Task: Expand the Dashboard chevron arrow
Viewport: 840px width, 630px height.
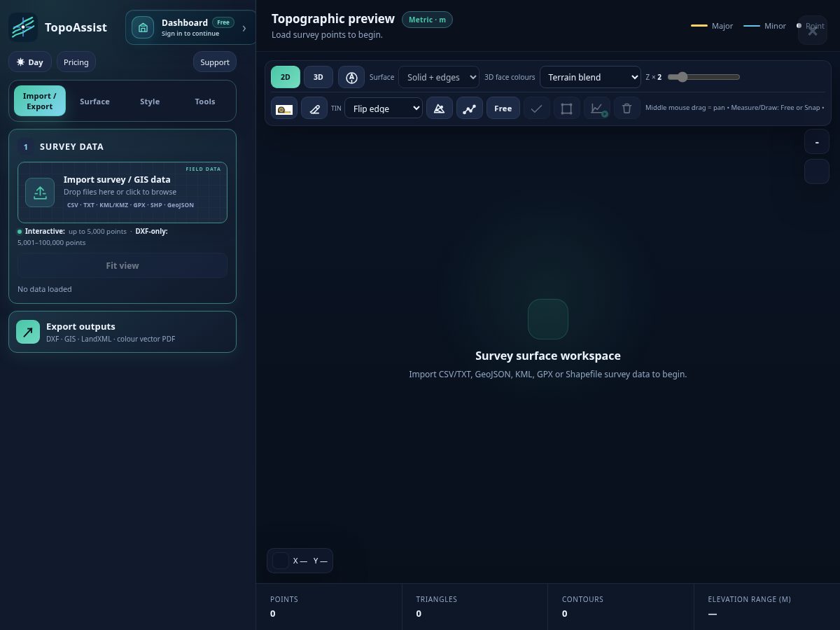Action: pos(244,28)
